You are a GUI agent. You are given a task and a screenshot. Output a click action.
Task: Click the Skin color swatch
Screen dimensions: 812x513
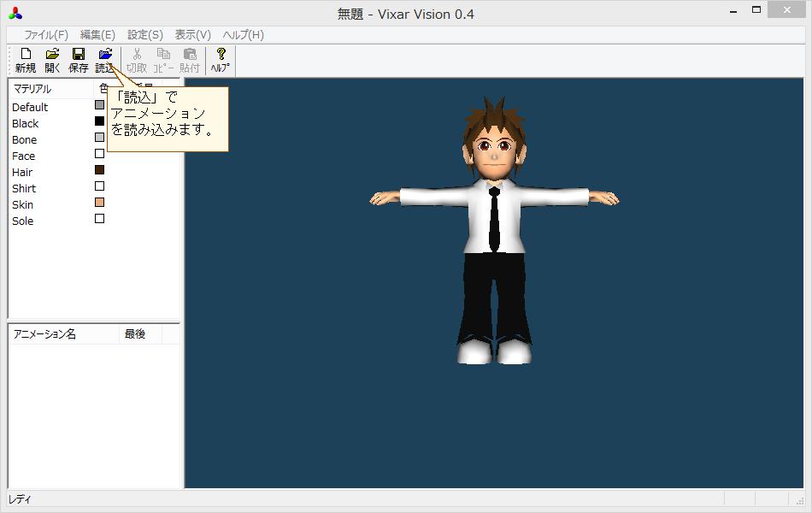click(99, 203)
